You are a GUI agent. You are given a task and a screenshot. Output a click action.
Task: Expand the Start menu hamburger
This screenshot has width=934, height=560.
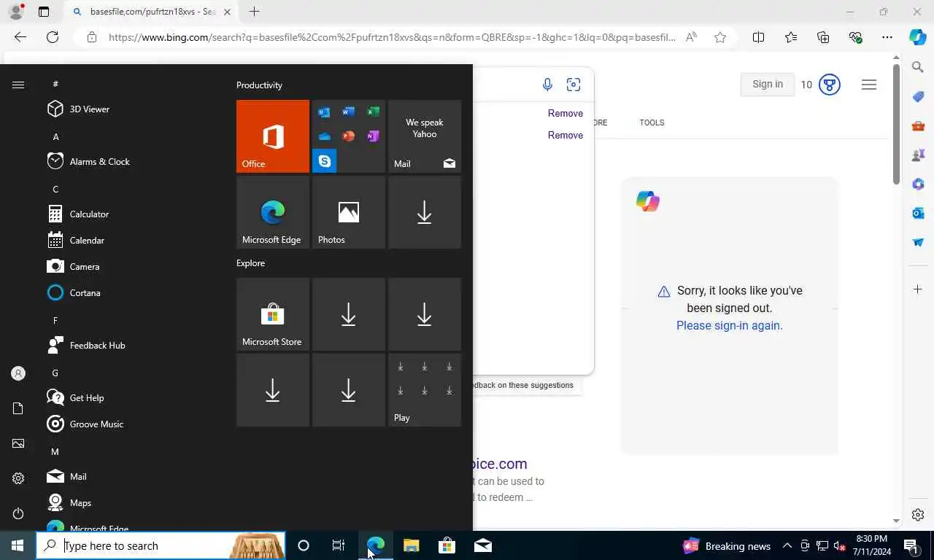click(x=18, y=85)
